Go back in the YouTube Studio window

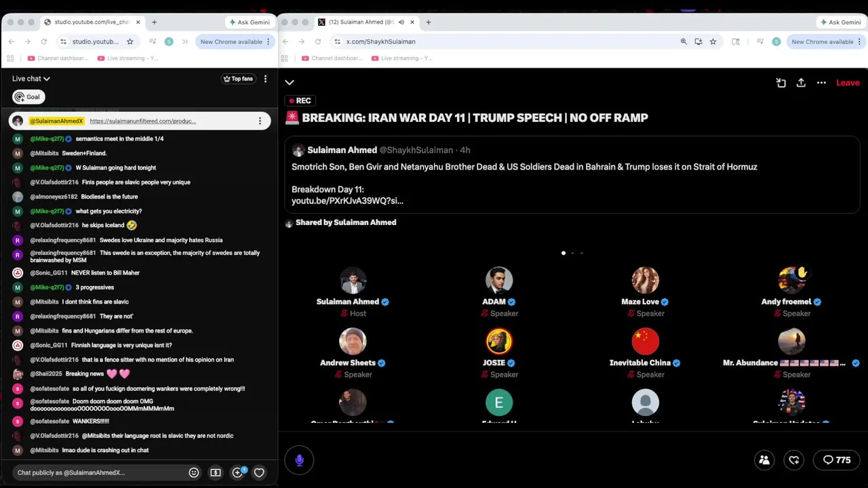(12, 41)
